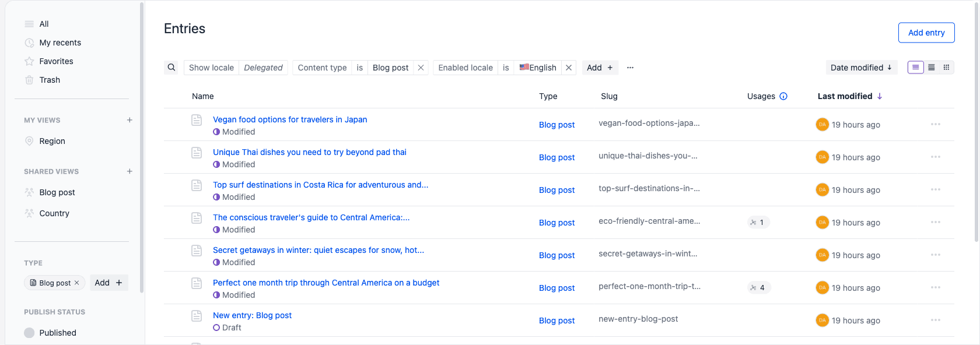Screen dimensions: 980x345
Task: Click the sidebar vertical scrollbar
Action: pos(142,147)
